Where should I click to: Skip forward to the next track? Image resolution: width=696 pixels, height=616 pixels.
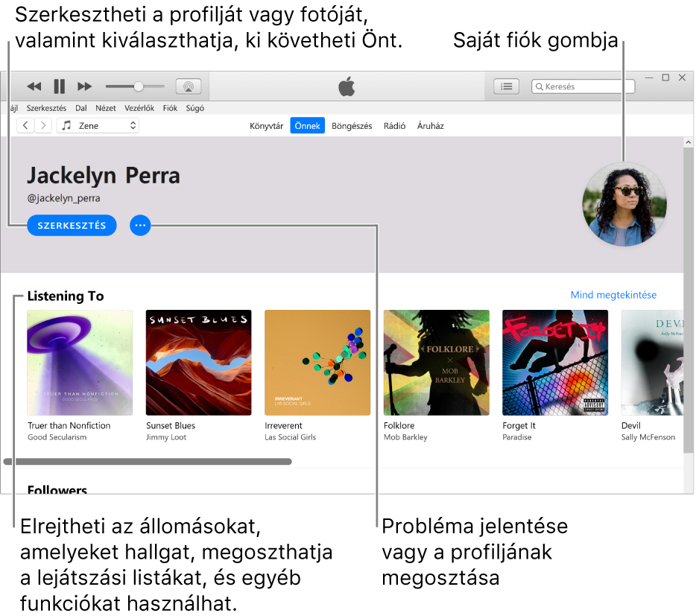click(84, 86)
